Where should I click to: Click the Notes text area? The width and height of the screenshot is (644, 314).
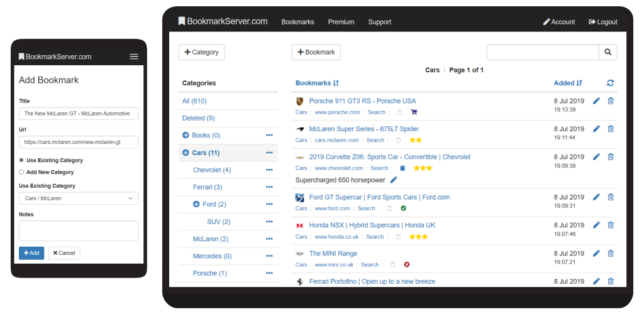pos(79,230)
